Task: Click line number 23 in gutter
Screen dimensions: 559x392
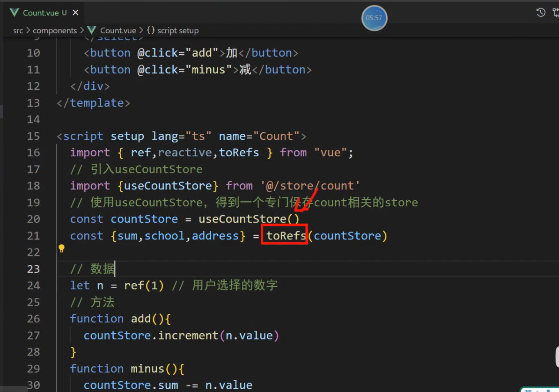Action: coord(34,269)
